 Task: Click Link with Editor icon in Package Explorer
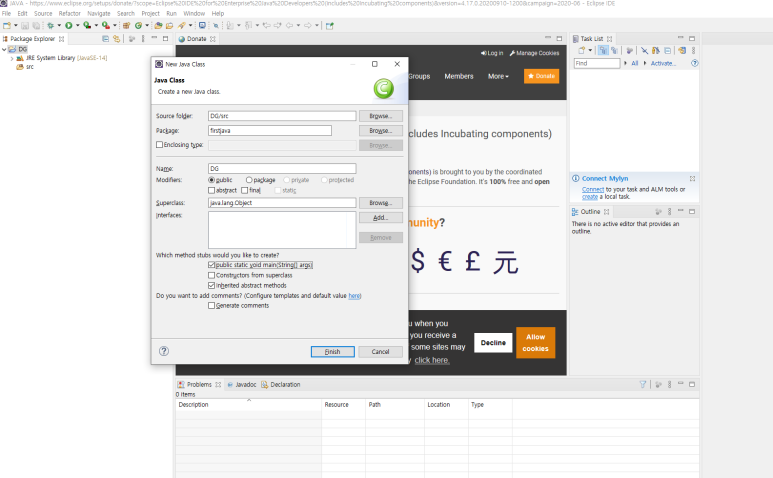(x=116, y=38)
